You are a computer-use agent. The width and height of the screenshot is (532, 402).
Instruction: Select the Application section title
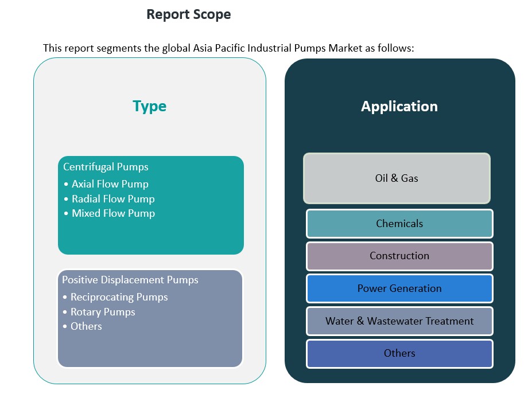click(399, 106)
